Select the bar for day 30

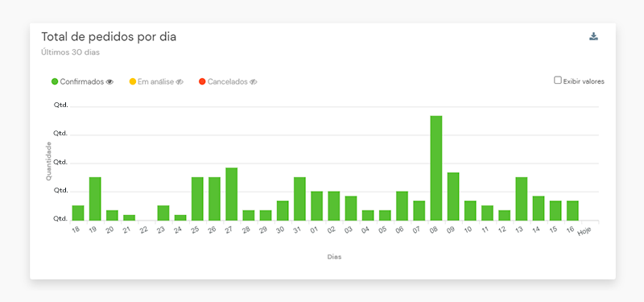[283, 211]
